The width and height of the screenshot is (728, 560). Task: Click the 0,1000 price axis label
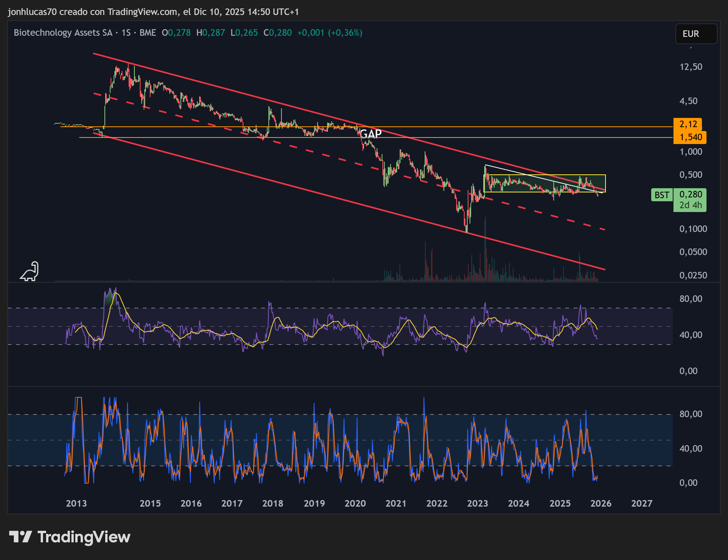click(x=693, y=229)
